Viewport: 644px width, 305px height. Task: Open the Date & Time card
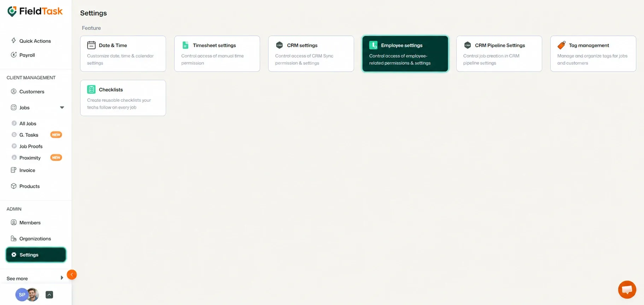pos(123,54)
